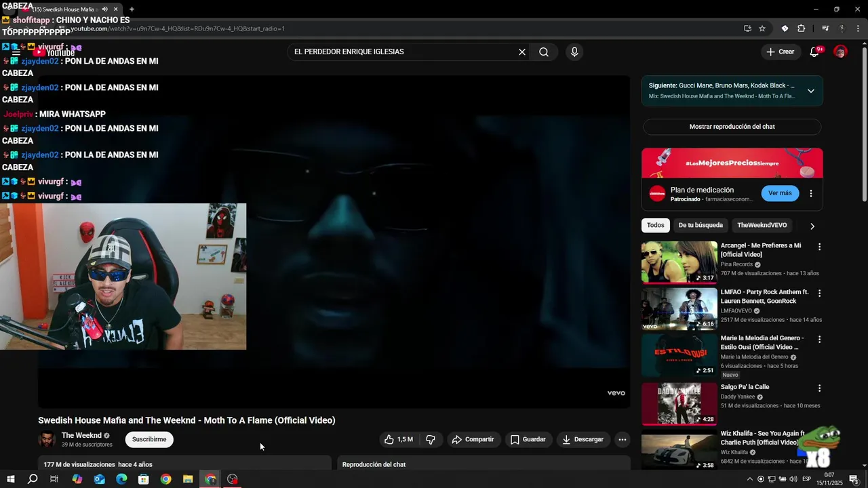Select the De tu búsqueda chip
The image size is (868, 488).
[x=701, y=226]
